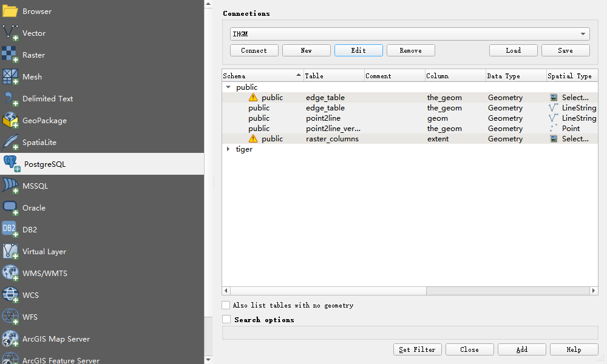
Task: Click the sidebar scroll down arrow
Action: 208,360
